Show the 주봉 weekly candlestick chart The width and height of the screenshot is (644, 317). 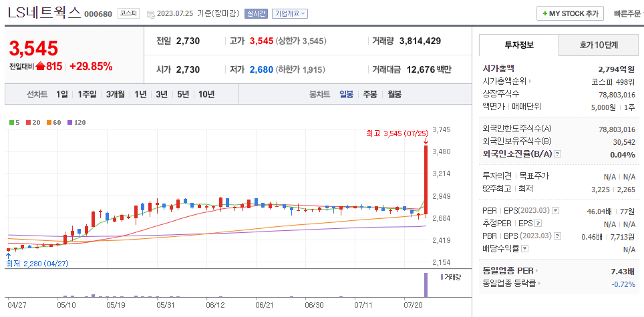[x=369, y=94]
